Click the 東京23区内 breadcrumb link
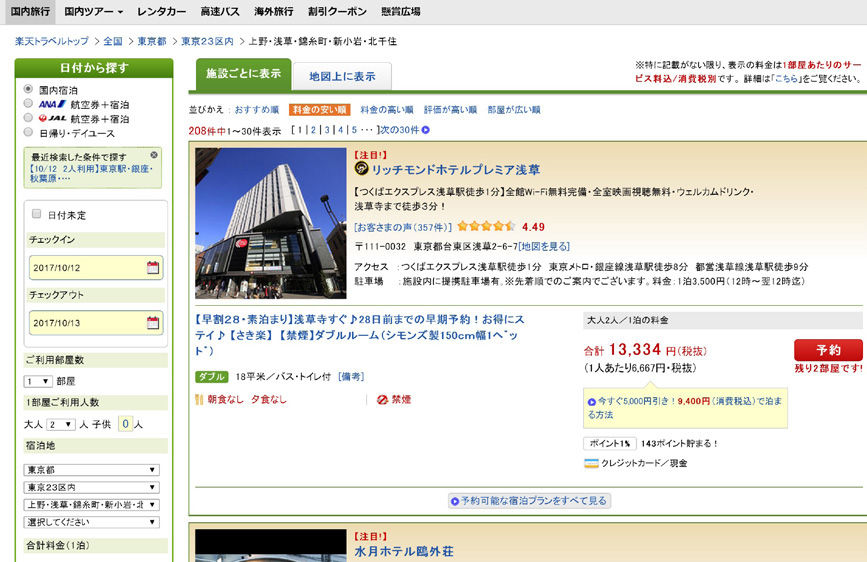Viewport: 867px width, 562px height. click(x=207, y=41)
